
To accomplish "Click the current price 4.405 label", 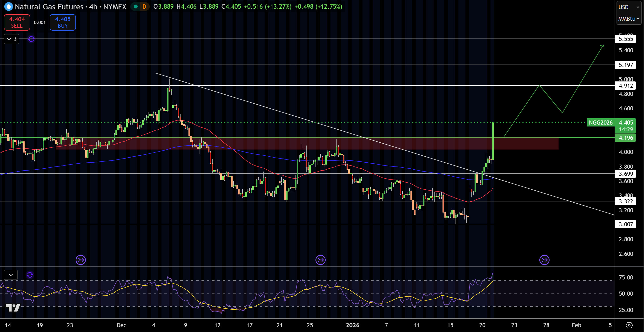I will point(625,122).
